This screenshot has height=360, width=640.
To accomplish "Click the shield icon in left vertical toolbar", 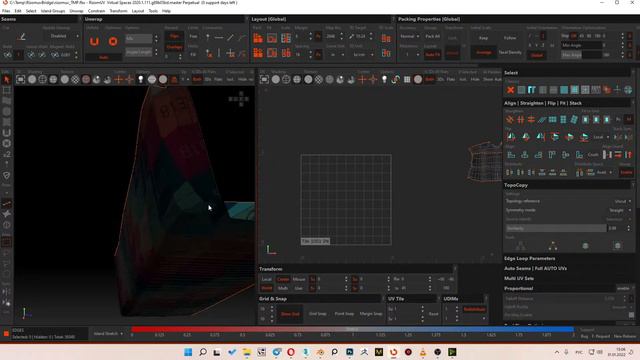I will pyautogui.click(x=6, y=176).
